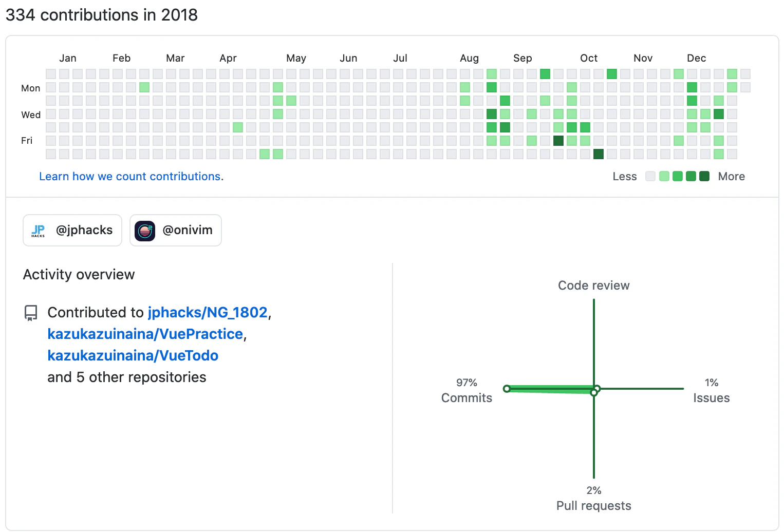Open the kazukazuinaina/VuePractice repository link
Image resolution: width=784 pixels, height=532 pixels.
pyautogui.click(x=145, y=334)
